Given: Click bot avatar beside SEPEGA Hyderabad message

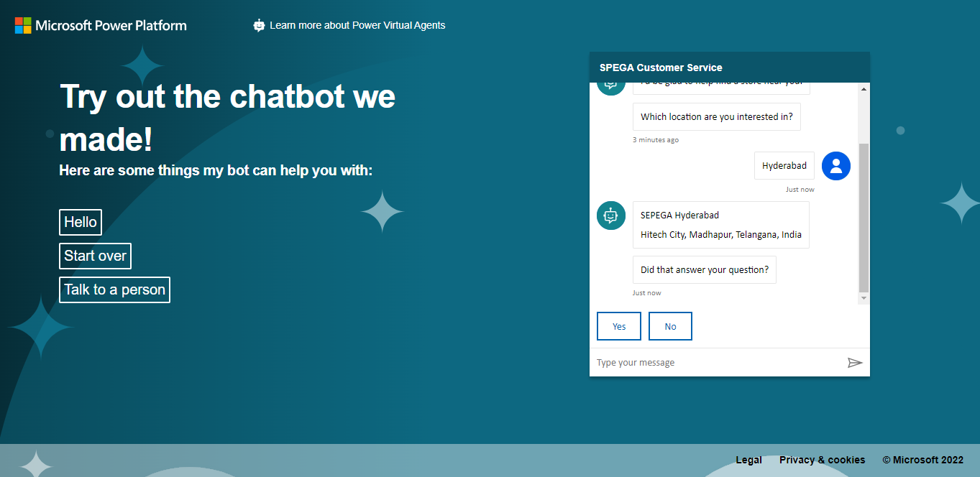Looking at the screenshot, I should tap(610, 216).
